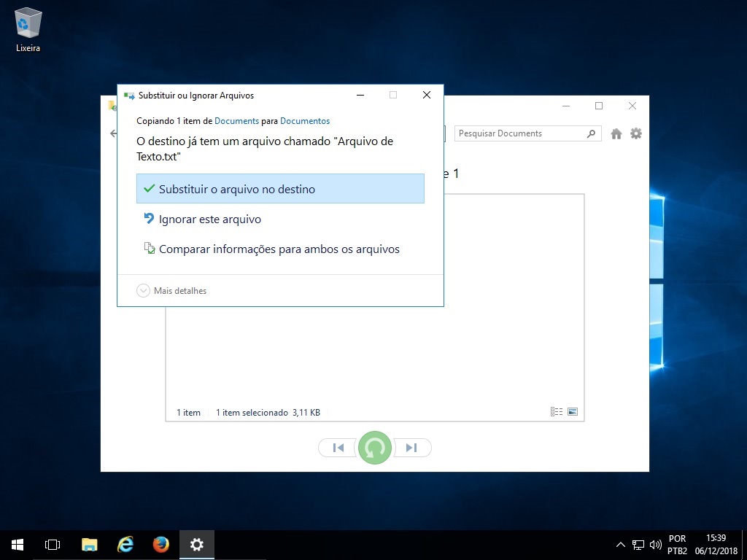Select Ignorar este arquivo option
Viewport: 747px width, 560px height.
point(209,219)
